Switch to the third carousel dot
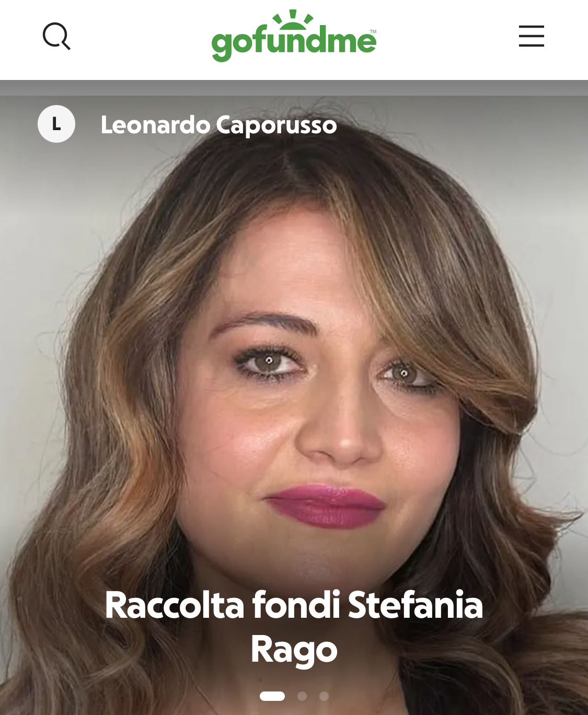 click(x=324, y=696)
